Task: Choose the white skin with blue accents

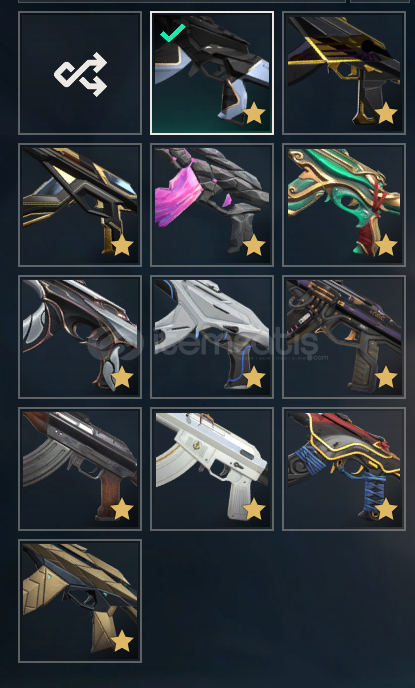Action: coord(212,337)
